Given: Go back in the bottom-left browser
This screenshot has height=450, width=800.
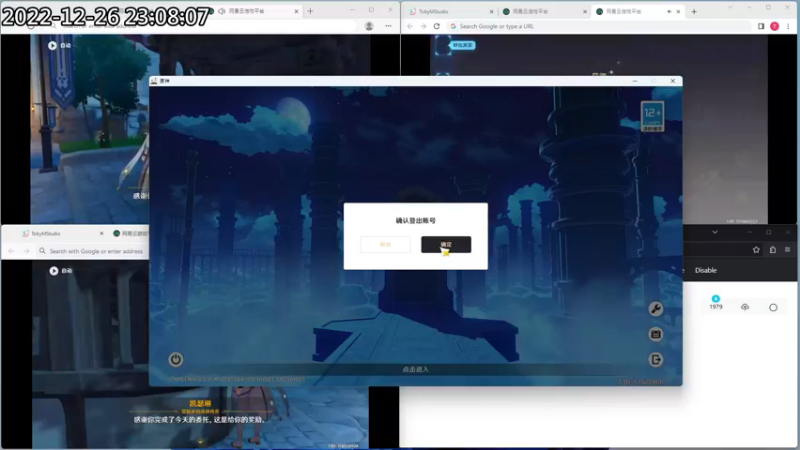Looking at the screenshot, I should (11, 251).
